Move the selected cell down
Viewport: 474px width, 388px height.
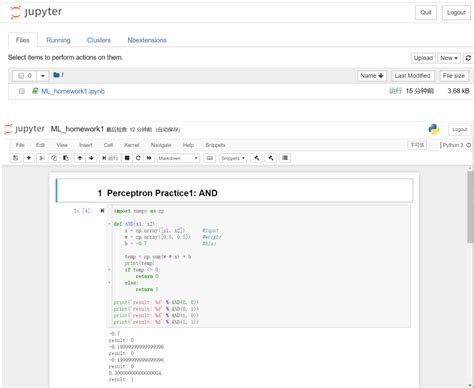coord(91,158)
